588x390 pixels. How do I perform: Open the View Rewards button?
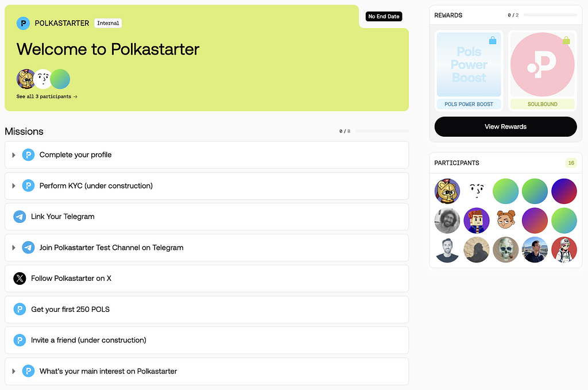coord(505,127)
